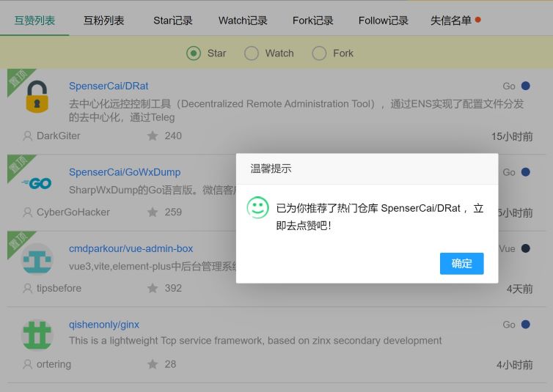Open the qishenonly/ginx repository link
553x392 pixels.
click(104, 325)
